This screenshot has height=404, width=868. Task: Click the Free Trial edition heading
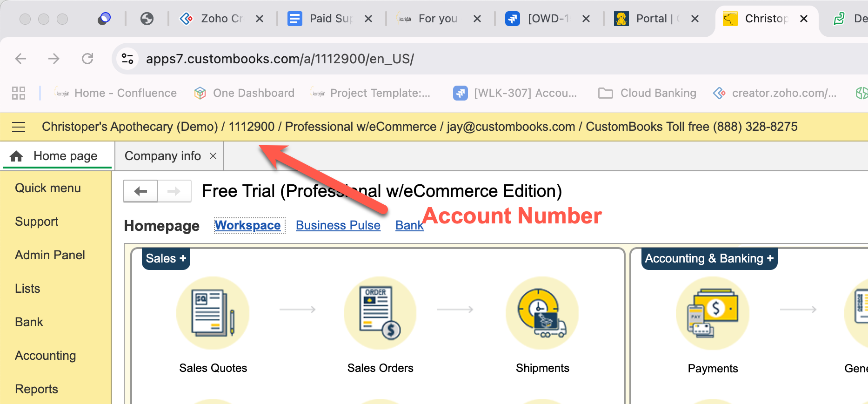click(382, 191)
